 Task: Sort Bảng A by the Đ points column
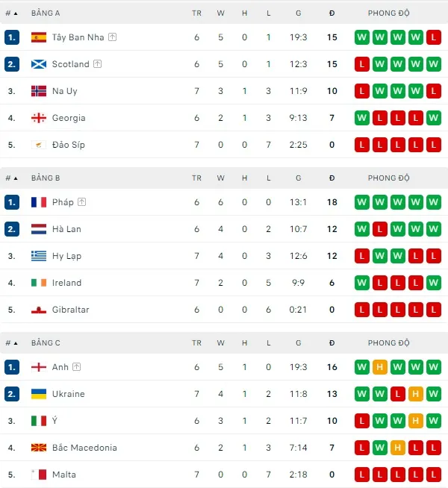coord(332,13)
